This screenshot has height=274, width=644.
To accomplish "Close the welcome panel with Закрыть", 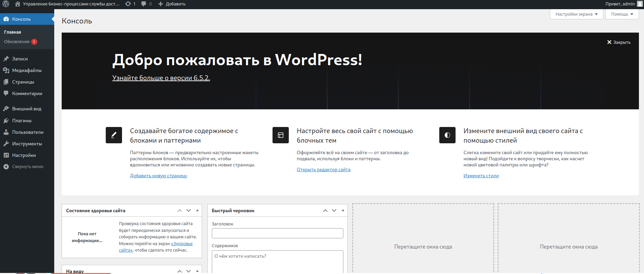I will [x=619, y=42].
